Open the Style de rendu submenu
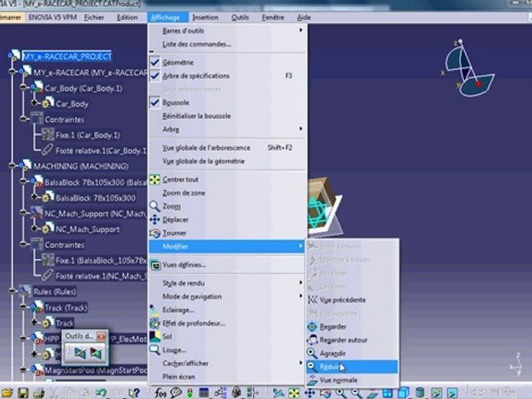Viewport: 532px width, 399px height. (x=227, y=283)
